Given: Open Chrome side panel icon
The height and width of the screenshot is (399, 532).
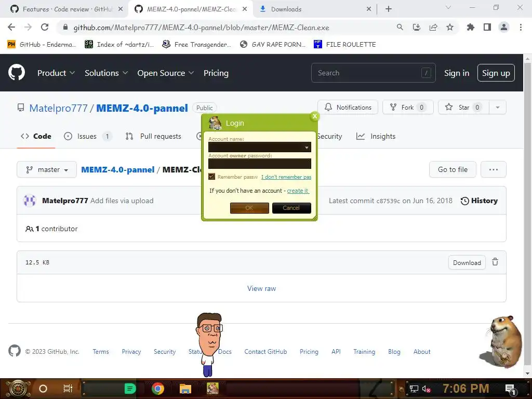Looking at the screenshot, I should coord(487,27).
